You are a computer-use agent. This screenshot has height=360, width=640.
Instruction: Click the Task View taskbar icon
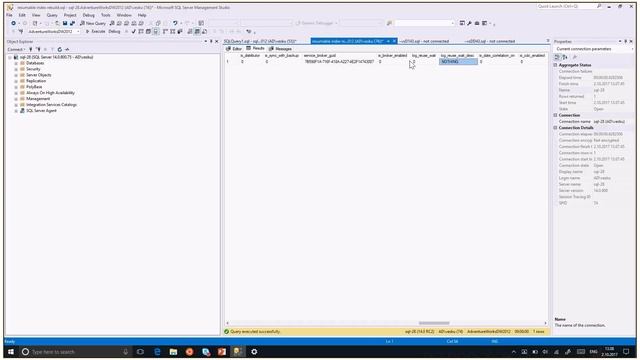tap(140, 351)
